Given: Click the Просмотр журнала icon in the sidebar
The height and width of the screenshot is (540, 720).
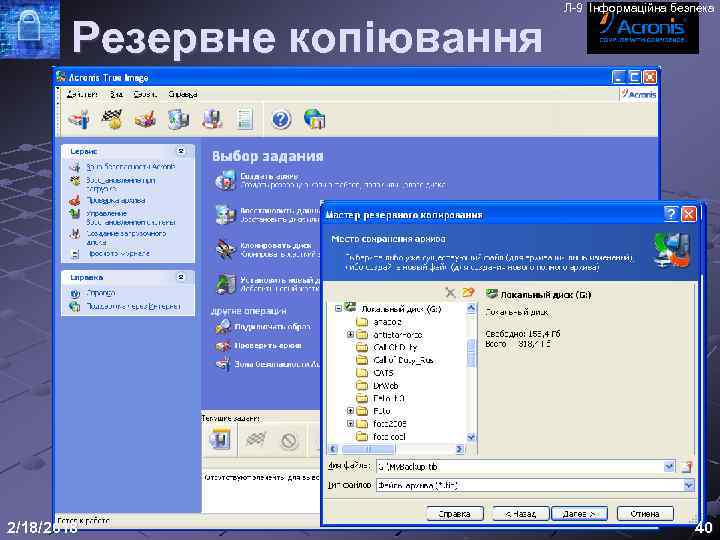Looking at the screenshot, I should click(x=75, y=253).
